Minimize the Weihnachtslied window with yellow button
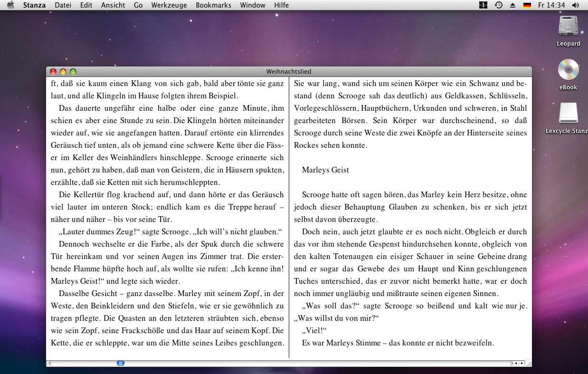Screen dimensions: 588x374 pyautogui.click(x=63, y=72)
